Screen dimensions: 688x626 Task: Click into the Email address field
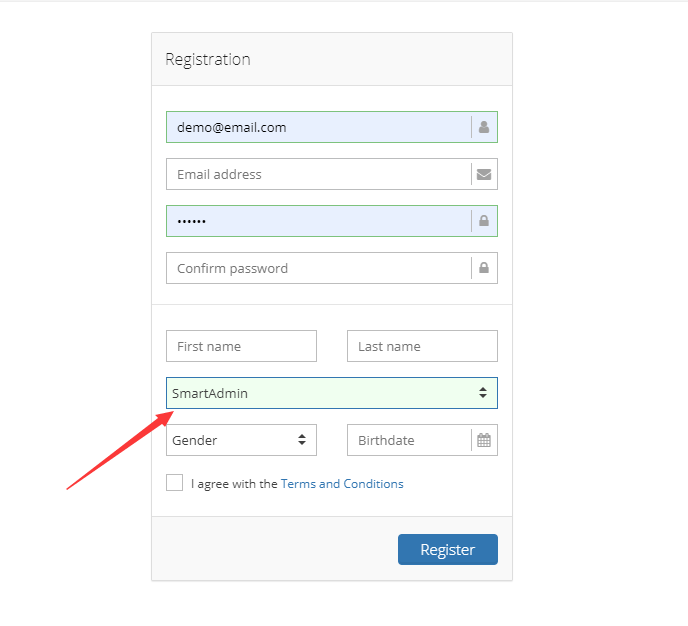(x=317, y=174)
